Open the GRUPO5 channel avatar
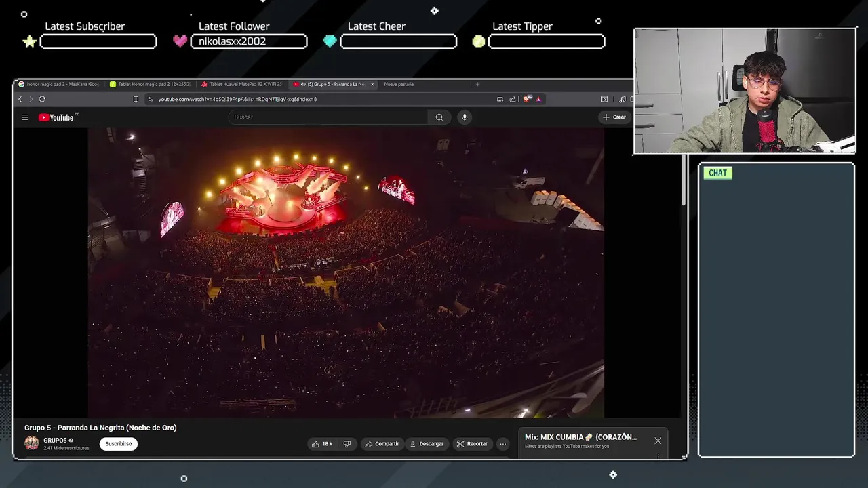The width and height of the screenshot is (868, 488). pyautogui.click(x=32, y=443)
